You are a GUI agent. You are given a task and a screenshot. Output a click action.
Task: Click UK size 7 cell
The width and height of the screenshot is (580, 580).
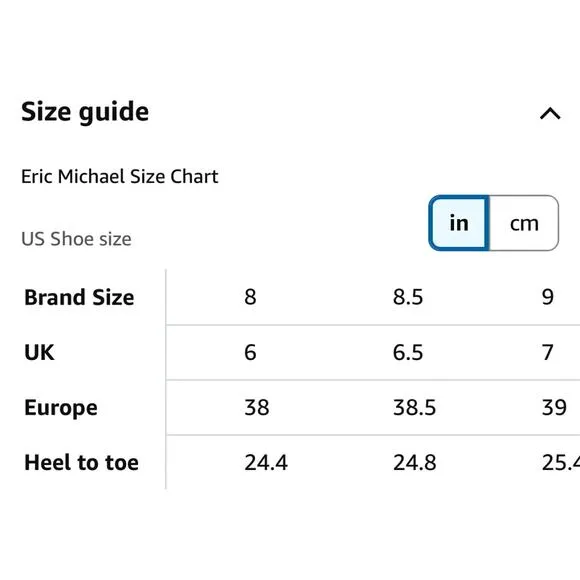(x=548, y=352)
